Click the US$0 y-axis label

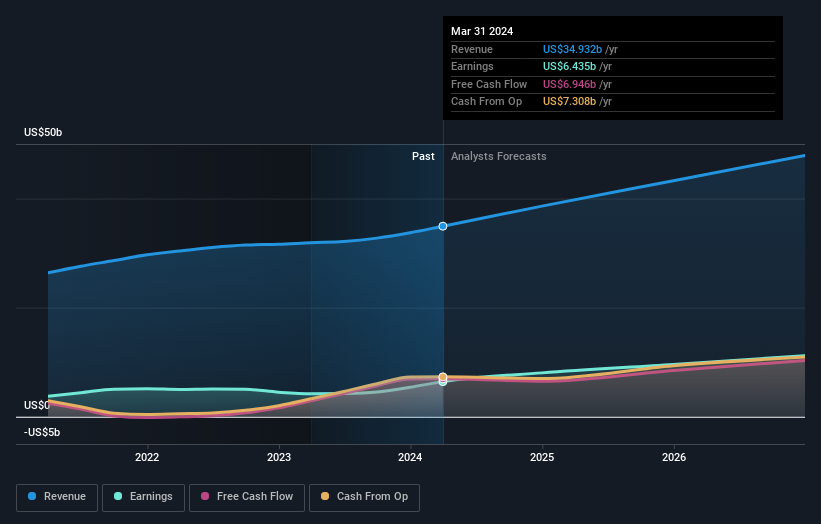point(37,405)
